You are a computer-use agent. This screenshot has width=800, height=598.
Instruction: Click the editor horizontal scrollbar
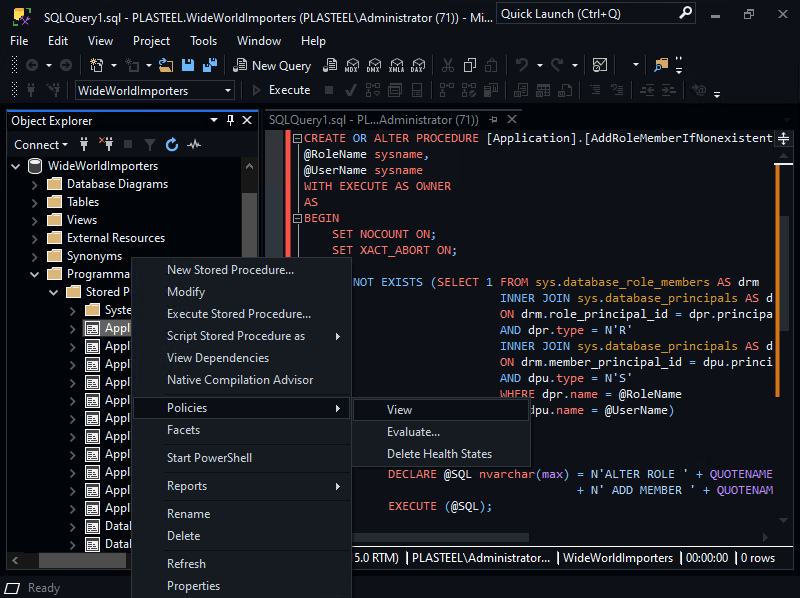(441, 537)
